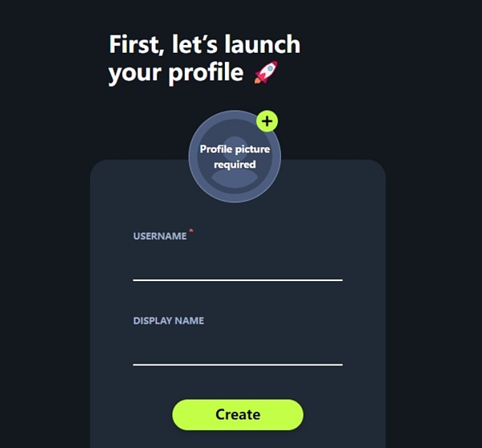Click the red required asterisk near USERNAME
Screen dimensions: 482x448
click(x=191, y=230)
